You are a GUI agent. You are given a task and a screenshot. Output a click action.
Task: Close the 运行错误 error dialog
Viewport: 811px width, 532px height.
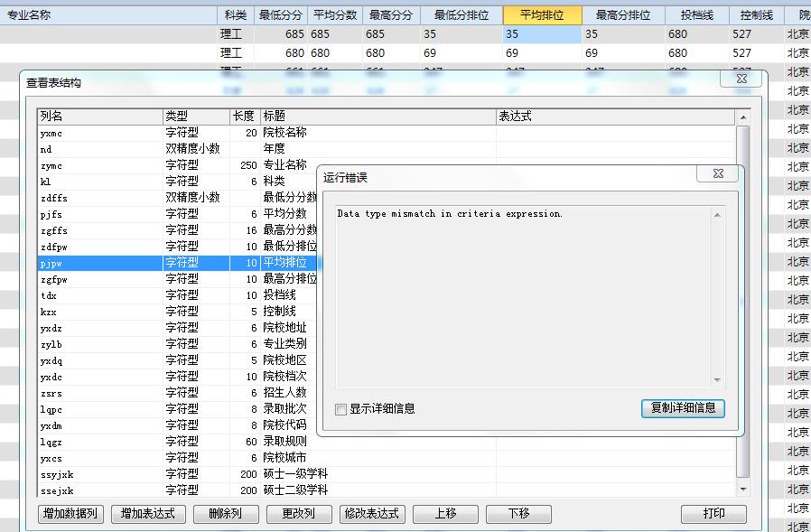(x=718, y=173)
